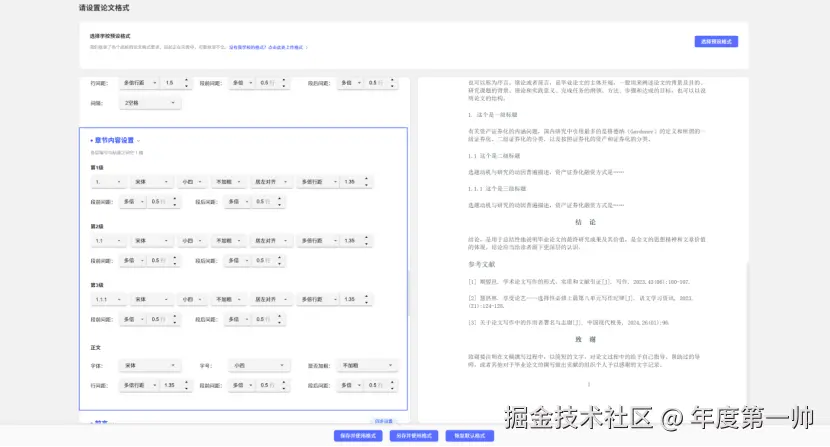Decrease 正文 段后间距 0.5 with down arrow

[392, 388]
